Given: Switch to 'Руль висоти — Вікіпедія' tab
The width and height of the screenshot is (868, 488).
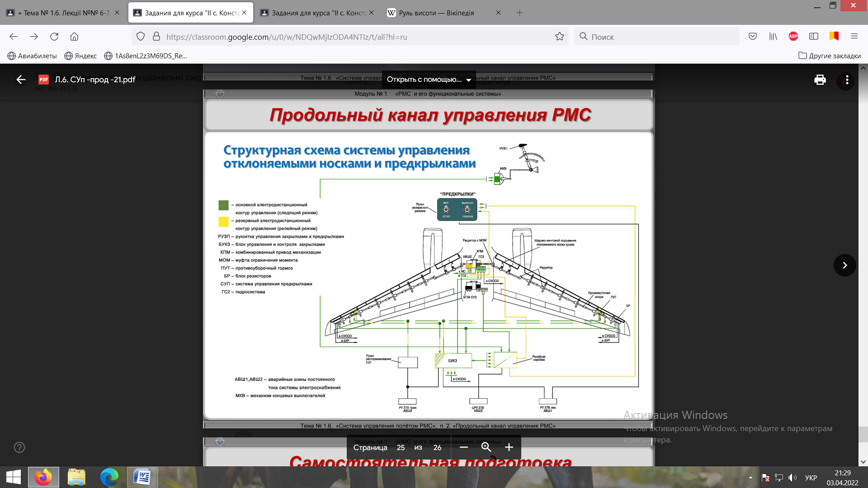Looking at the screenshot, I should 436,13.
